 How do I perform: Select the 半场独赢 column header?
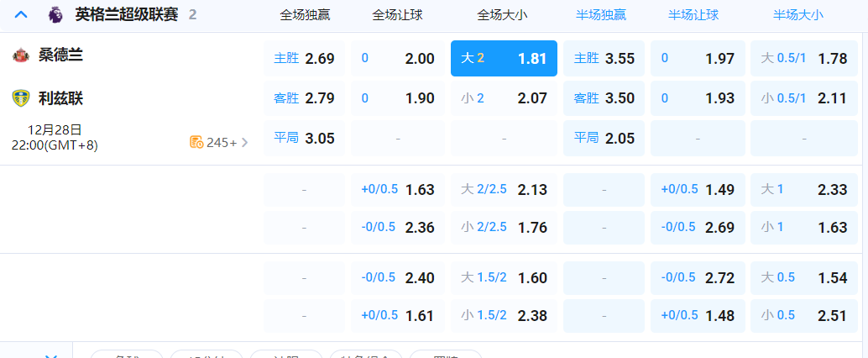(601, 15)
